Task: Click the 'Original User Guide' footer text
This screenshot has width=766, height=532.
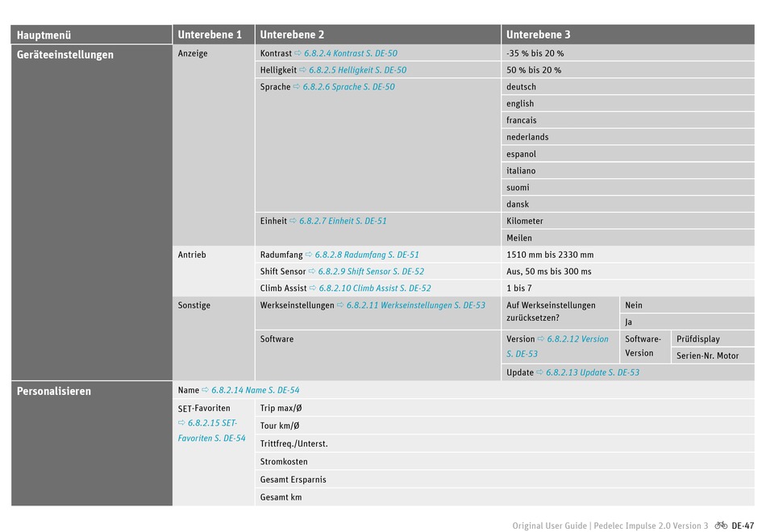Action: [550, 526]
